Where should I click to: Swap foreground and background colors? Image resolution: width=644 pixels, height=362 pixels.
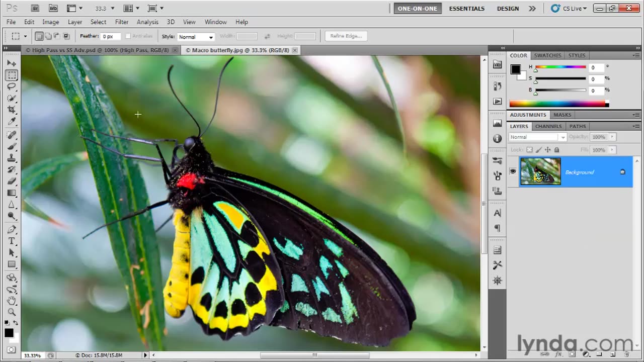tap(15, 323)
